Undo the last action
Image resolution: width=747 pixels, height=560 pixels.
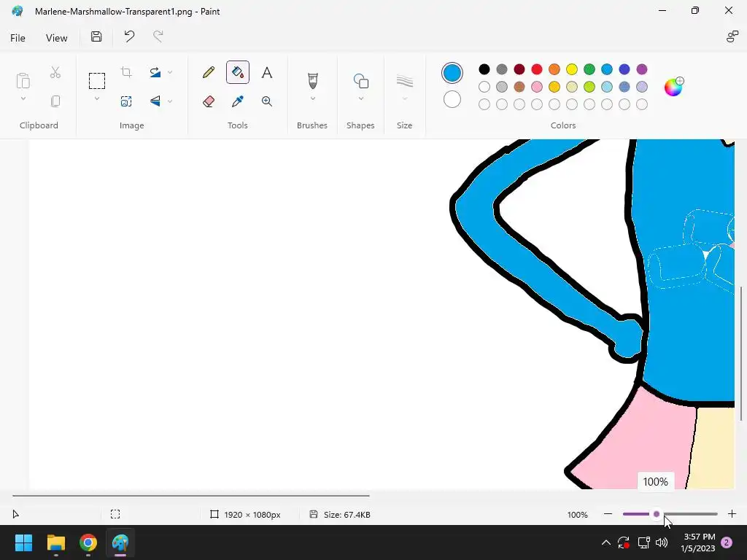(129, 36)
